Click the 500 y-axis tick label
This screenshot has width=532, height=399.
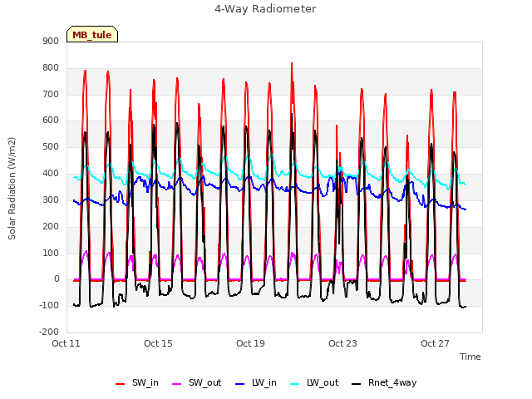[51, 147]
